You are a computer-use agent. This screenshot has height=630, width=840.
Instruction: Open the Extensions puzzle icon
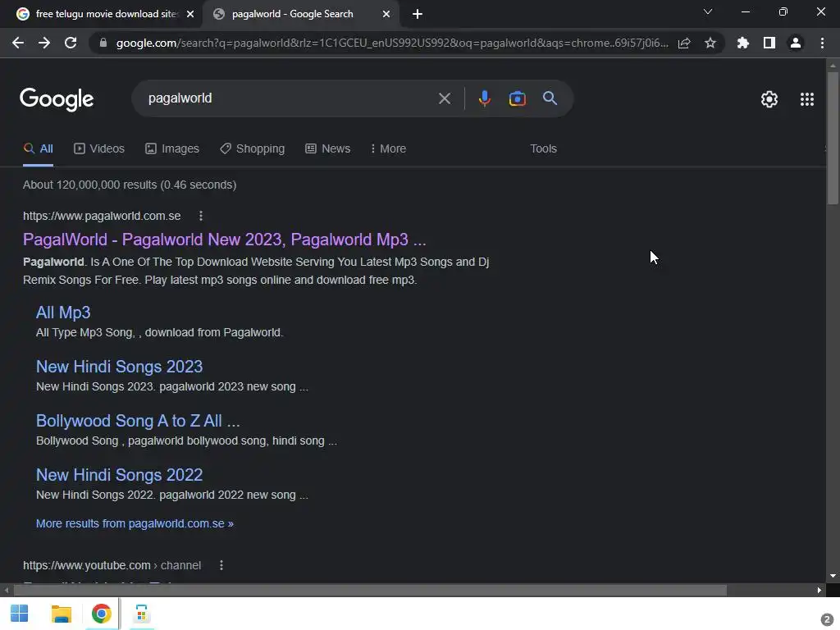click(743, 43)
